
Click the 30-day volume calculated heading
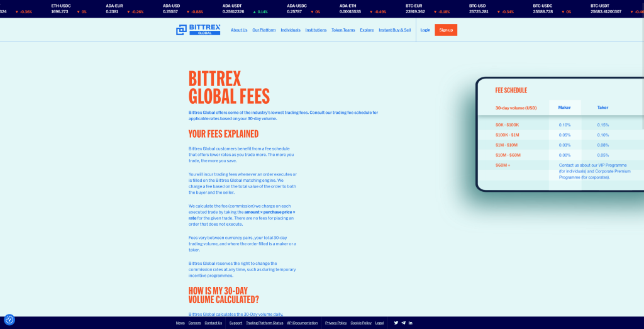coord(224,295)
